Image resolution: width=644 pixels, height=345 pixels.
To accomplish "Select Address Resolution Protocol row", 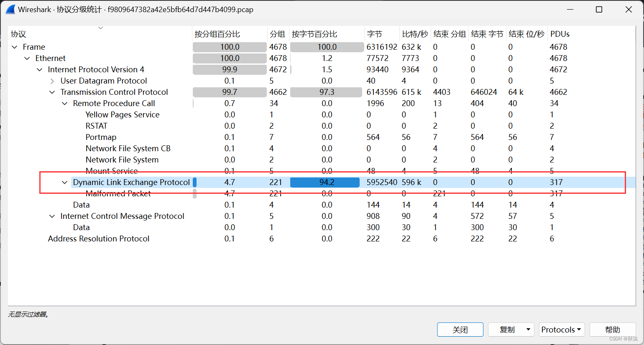I will [x=322, y=239].
